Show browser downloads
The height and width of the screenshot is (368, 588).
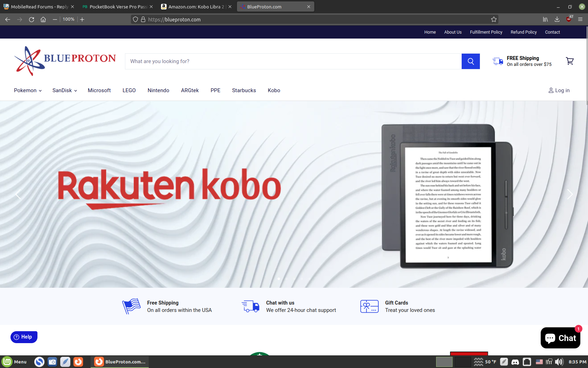[557, 19]
